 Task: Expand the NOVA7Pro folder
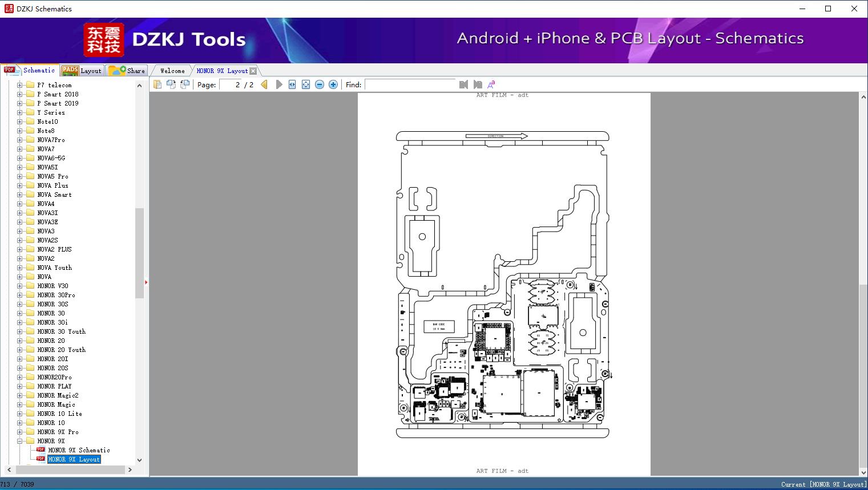[x=20, y=140]
